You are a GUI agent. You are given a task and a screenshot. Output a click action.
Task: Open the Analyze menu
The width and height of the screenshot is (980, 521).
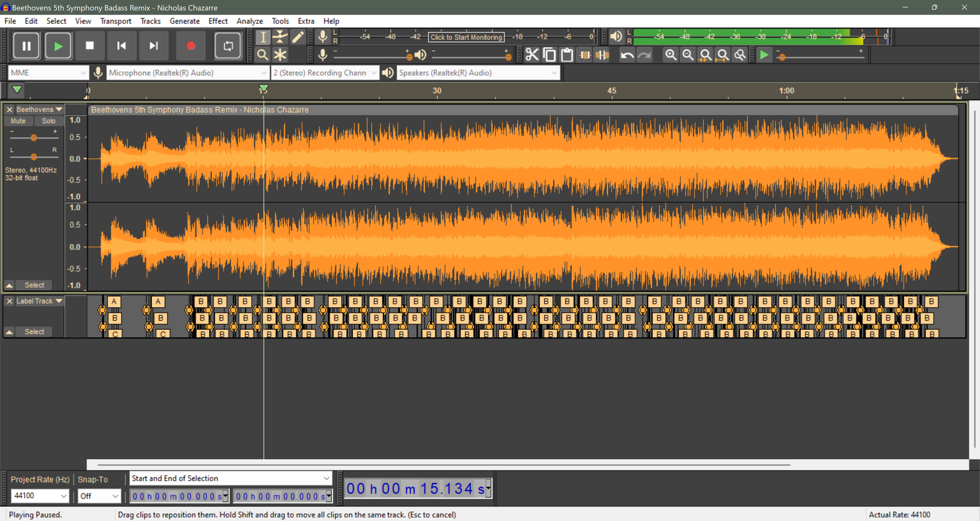pos(250,21)
